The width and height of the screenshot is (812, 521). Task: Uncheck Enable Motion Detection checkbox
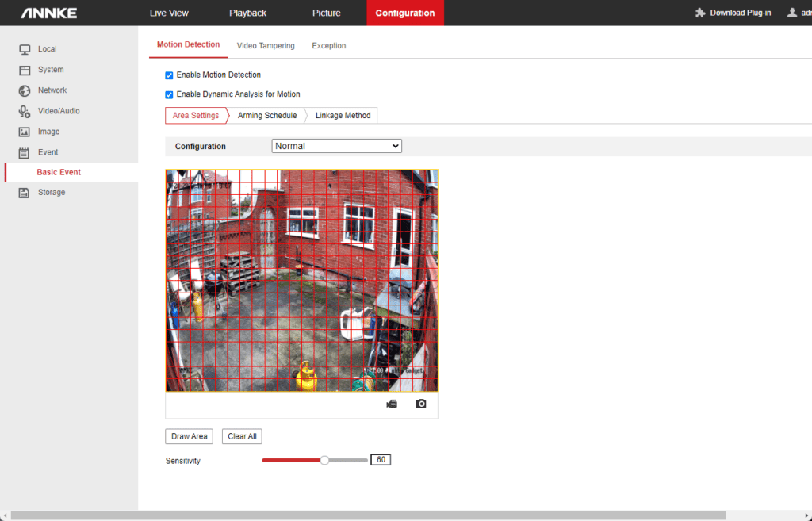click(x=169, y=75)
